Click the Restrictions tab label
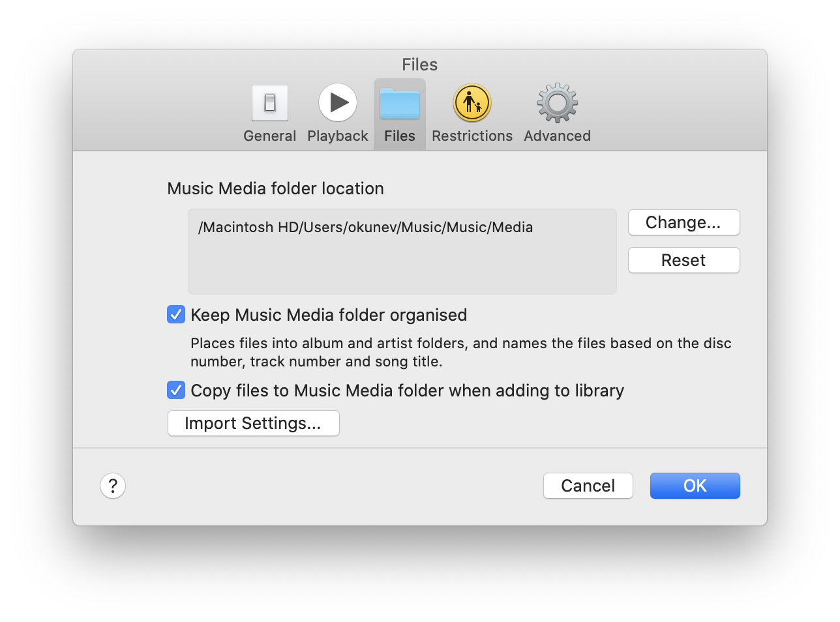 (x=472, y=136)
